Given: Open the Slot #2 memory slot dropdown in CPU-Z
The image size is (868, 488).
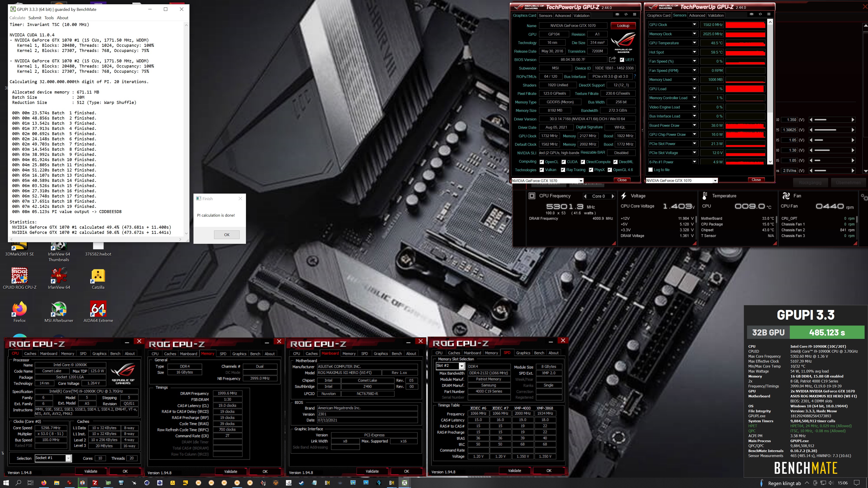Looking at the screenshot, I should [462, 366].
